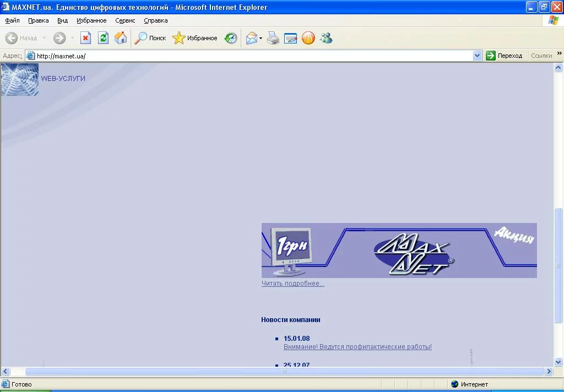Expand the Mail icon dropdown arrow
Image resolution: width=564 pixels, height=392 pixels.
pyautogui.click(x=261, y=38)
